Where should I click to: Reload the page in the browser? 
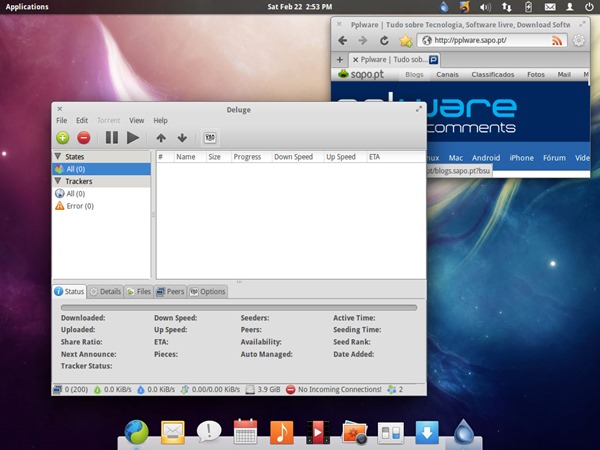384,40
